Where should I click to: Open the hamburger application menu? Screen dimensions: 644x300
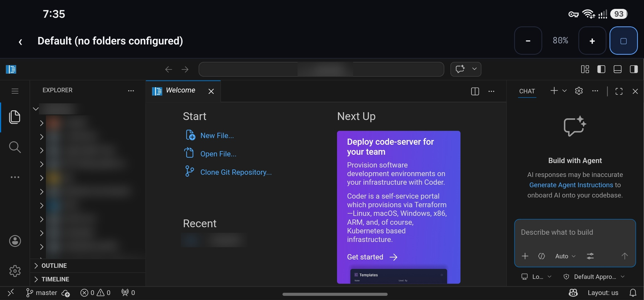pyautogui.click(x=15, y=91)
